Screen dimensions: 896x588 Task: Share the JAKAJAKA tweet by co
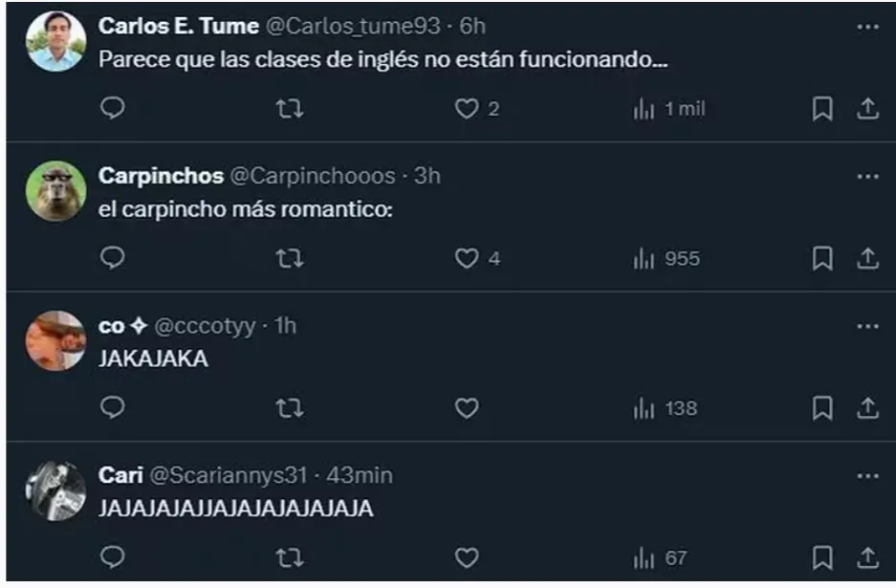pos(867,408)
